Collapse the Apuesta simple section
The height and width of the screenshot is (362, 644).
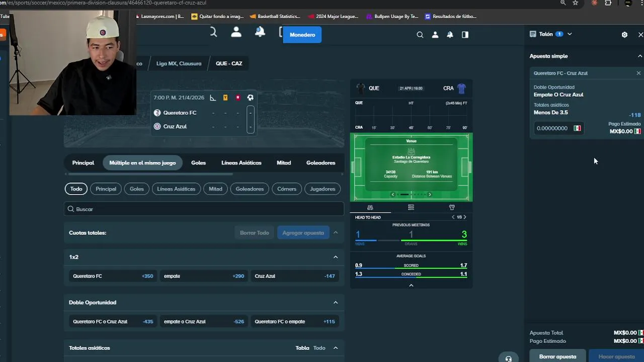(x=640, y=56)
